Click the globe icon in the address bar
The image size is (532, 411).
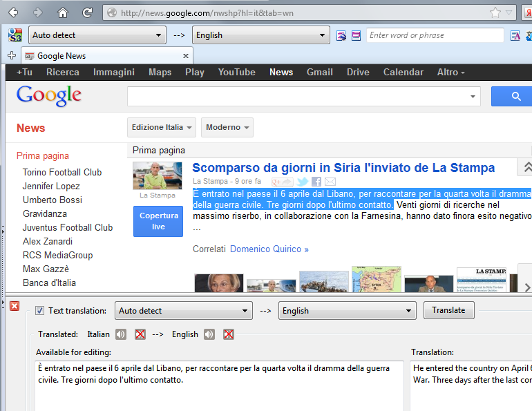pyautogui.click(x=112, y=13)
